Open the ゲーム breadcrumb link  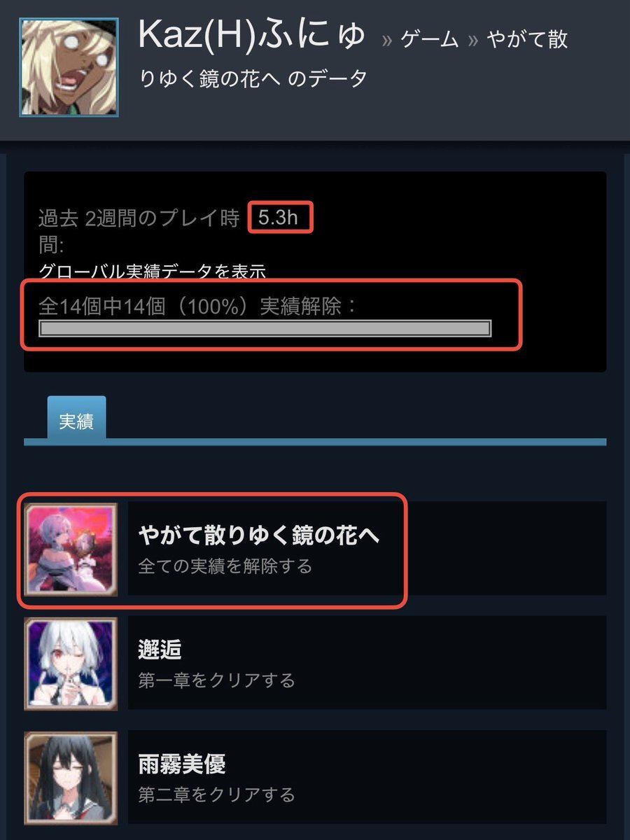(430, 39)
